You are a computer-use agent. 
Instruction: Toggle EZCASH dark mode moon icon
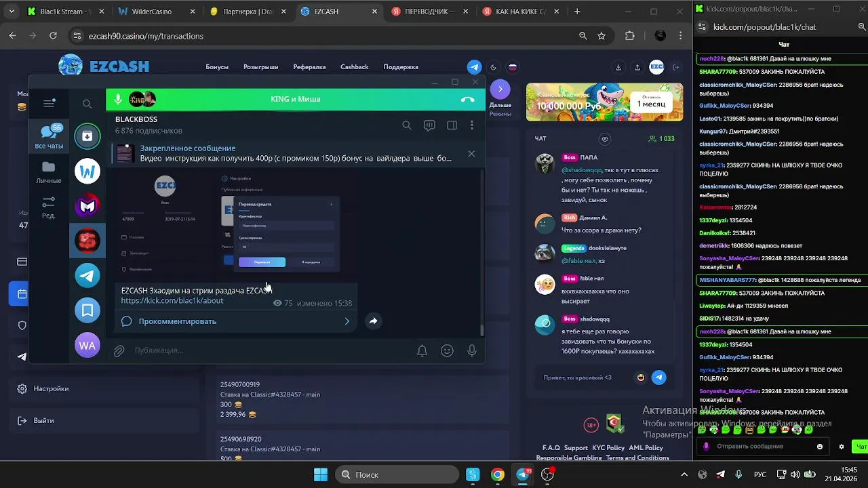[x=493, y=67]
